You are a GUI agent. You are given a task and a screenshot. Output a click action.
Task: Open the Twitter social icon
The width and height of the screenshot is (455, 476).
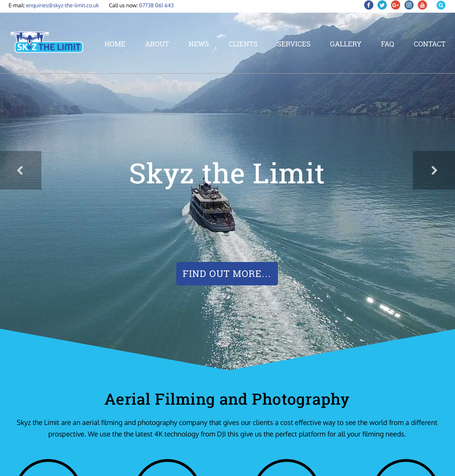[x=382, y=5]
